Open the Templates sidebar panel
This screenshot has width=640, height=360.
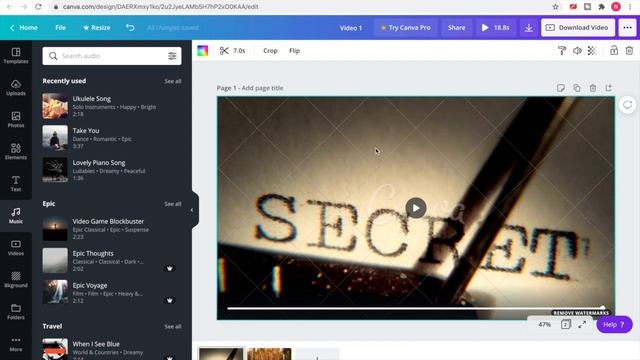16,56
